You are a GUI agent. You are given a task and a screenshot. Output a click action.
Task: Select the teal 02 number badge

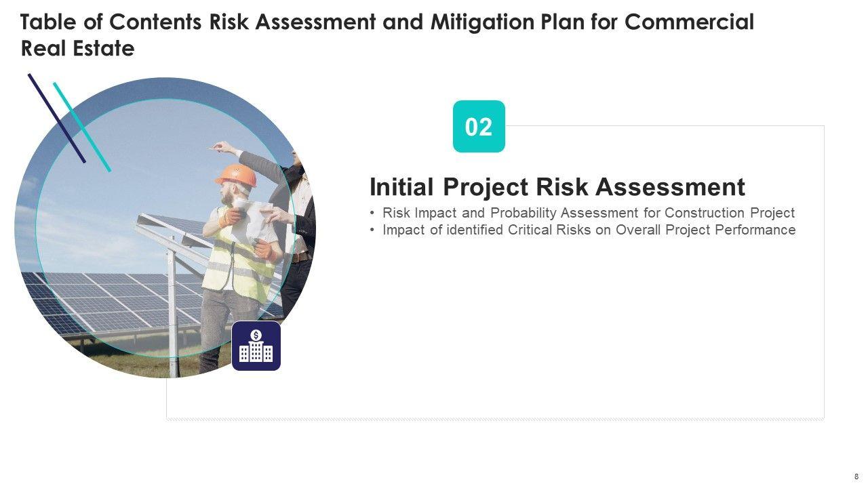tap(479, 127)
